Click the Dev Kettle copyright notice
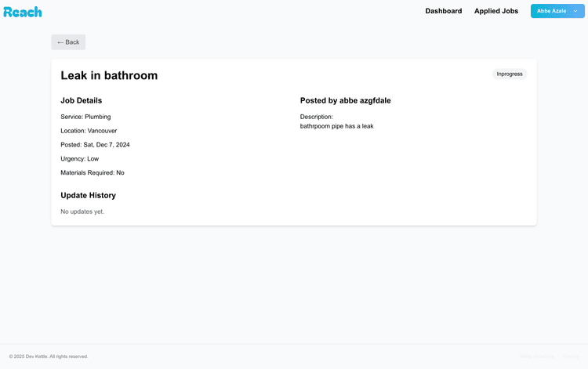Screen dimensions: 588x369 [x=49, y=356]
